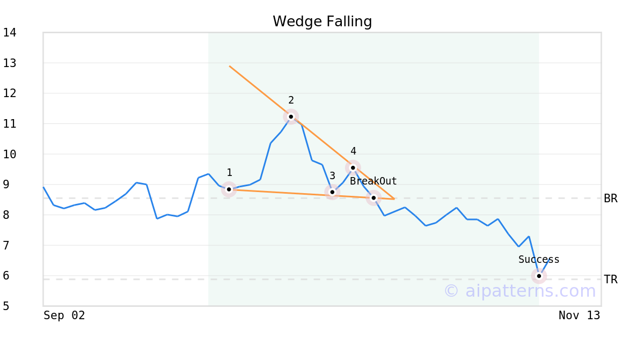Click the BreakOut point marker
The width and height of the screenshot is (644, 338).
(374, 198)
